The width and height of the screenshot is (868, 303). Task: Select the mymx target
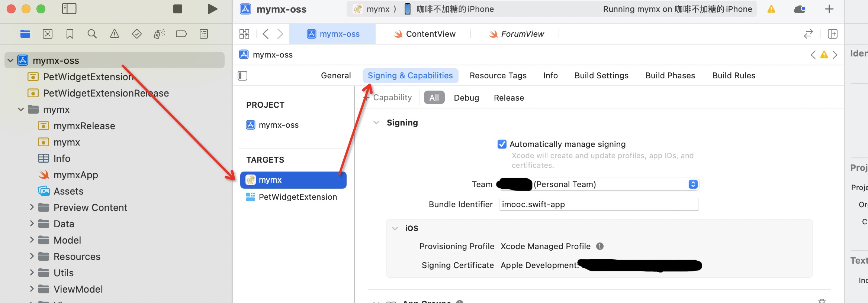pyautogui.click(x=293, y=180)
